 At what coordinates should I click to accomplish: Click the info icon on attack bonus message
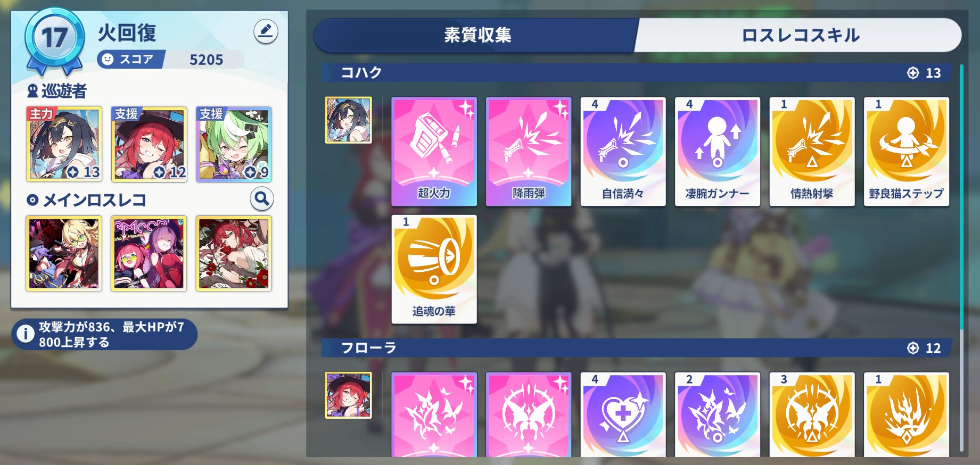[x=25, y=334]
